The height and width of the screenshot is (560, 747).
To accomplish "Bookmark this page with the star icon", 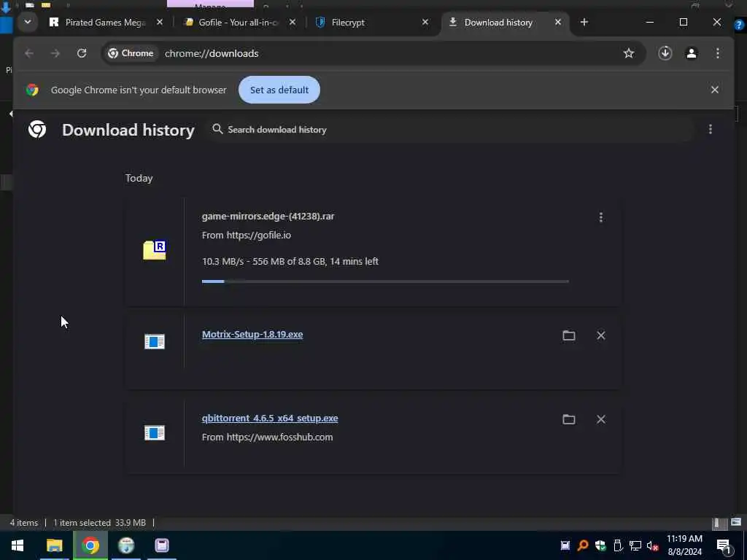I will [x=629, y=53].
